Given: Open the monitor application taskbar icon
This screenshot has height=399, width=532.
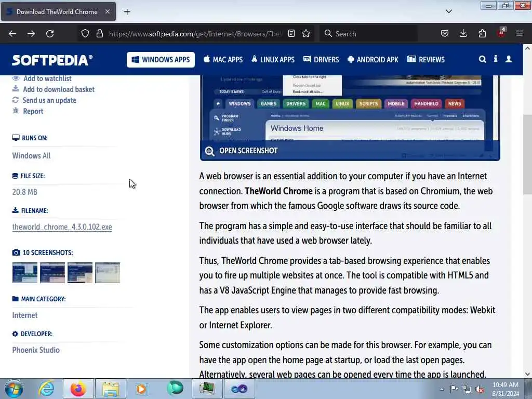Looking at the screenshot, I should 207,389.
